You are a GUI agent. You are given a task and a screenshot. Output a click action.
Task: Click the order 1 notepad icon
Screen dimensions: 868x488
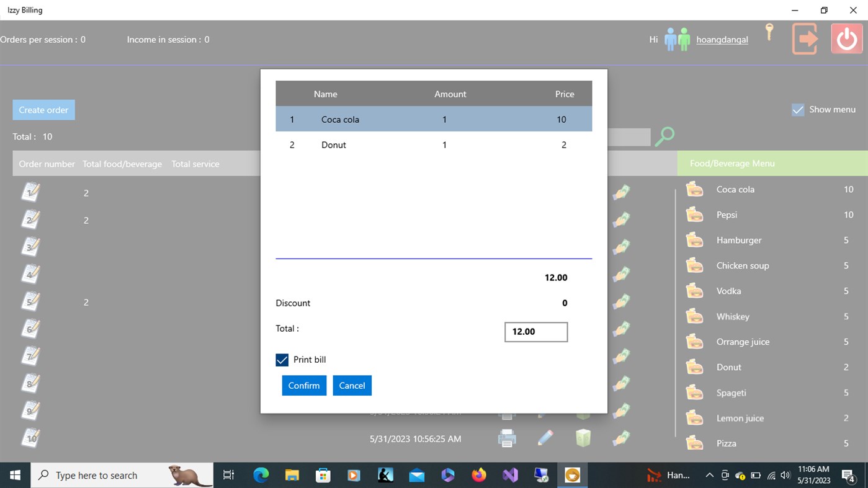(x=31, y=192)
